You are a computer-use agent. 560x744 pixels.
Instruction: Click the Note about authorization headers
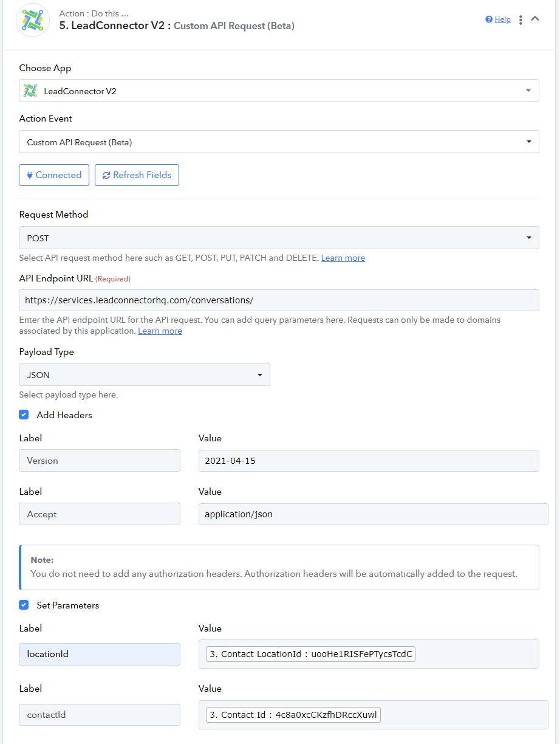click(279, 567)
